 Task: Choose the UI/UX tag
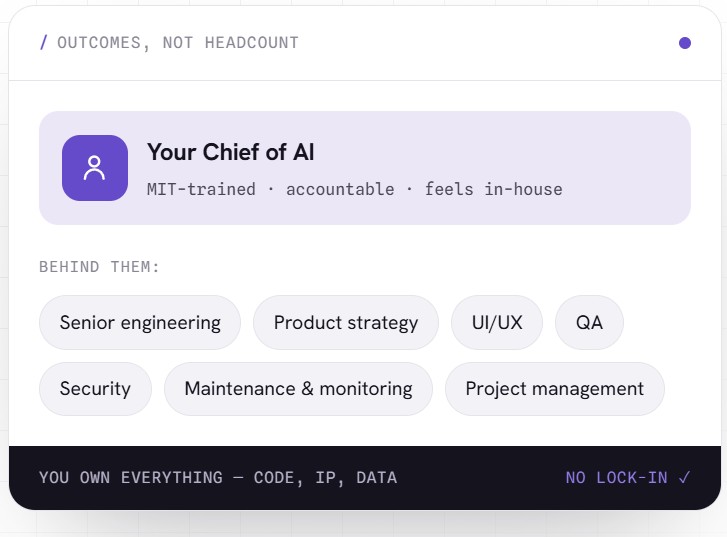[x=497, y=323]
